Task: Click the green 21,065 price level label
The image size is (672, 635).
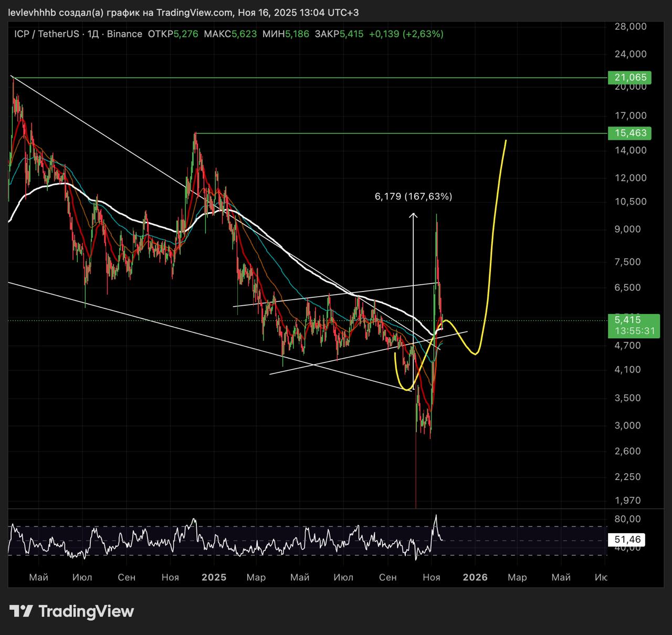Action: click(x=629, y=78)
